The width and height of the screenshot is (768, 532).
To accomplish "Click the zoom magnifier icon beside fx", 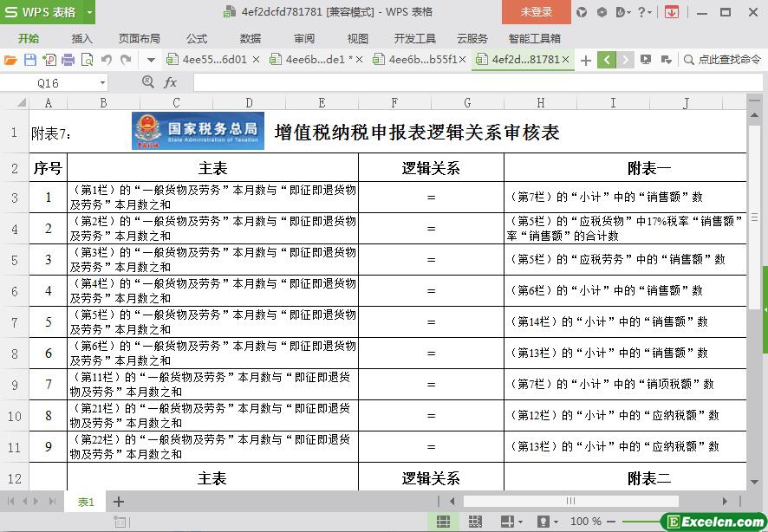I will click(148, 82).
